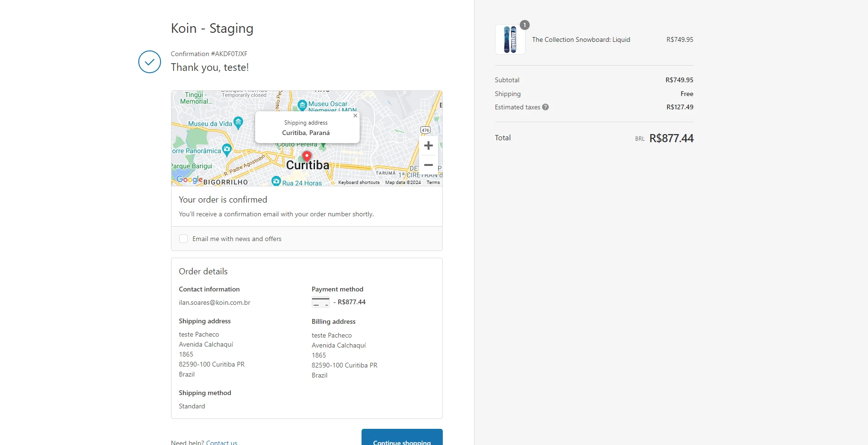
Task: Click the email ilan.soares@koin.com.br
Action: coord(215,302)
